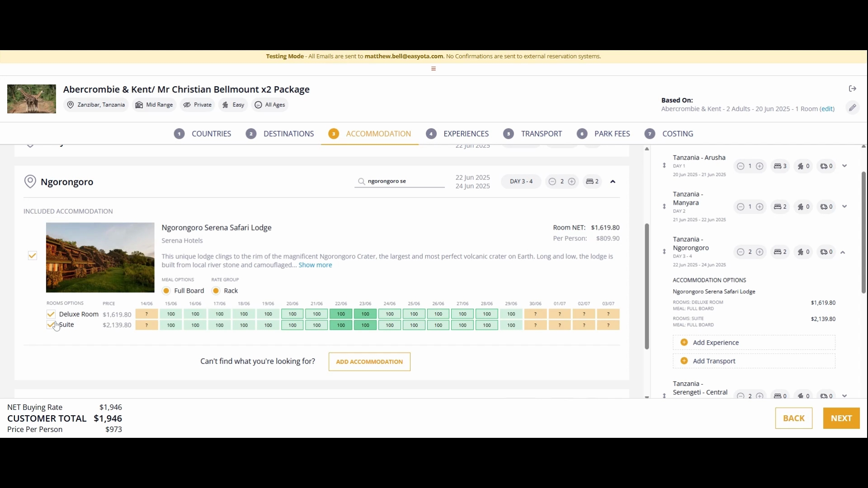Open the Costing step tab
This screenshot has height=488, width=868.
coord(669,134)
